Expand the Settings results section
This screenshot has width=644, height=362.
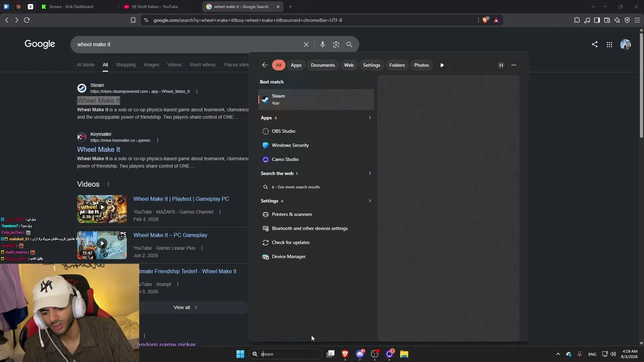(370, 201)
